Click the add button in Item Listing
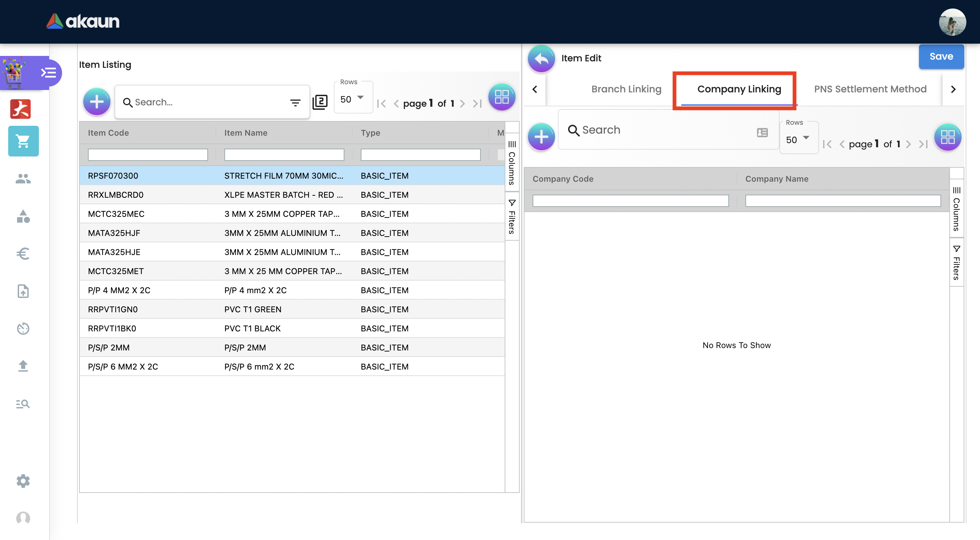Image resolution: width=980 pixels, height=540 pixels. [x=96, y=102]
